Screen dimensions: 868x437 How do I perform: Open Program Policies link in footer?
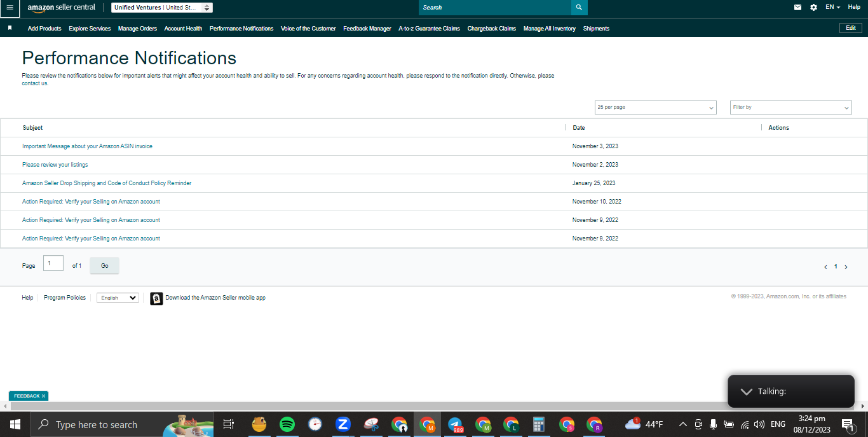[x=65, y=298]
